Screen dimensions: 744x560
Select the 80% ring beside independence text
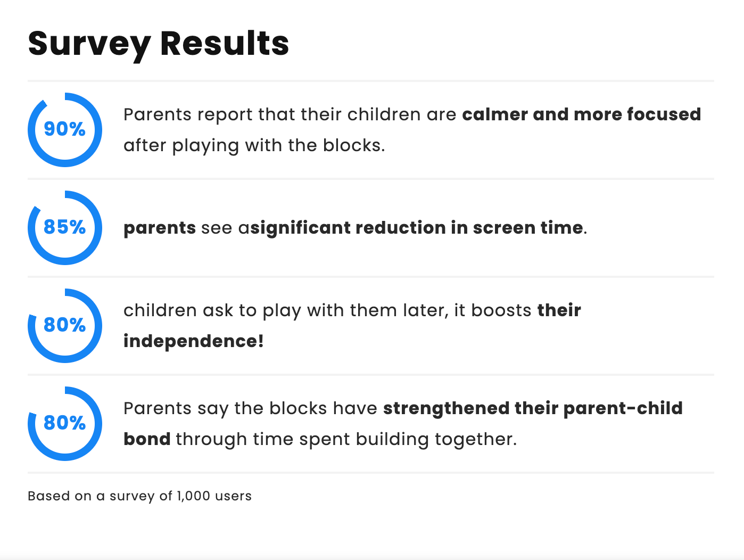tap(64, 326)
